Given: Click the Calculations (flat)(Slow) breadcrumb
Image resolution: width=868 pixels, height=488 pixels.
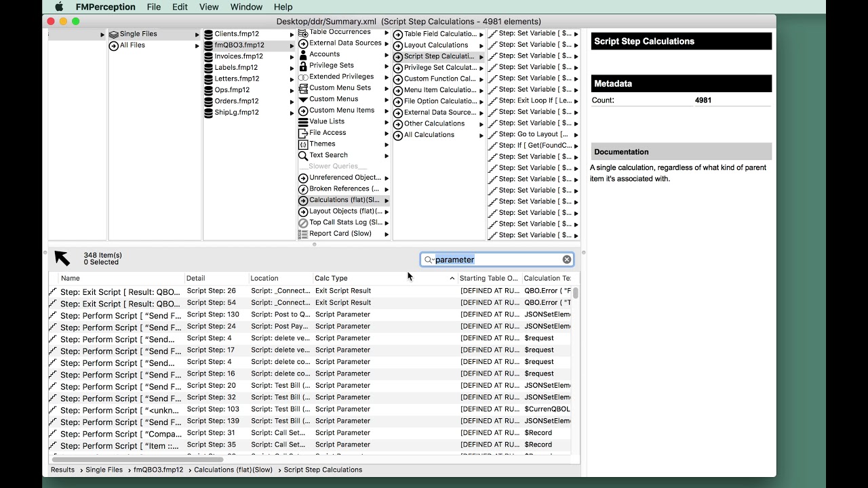Looking at the screenshot, I should pos(233,470).
